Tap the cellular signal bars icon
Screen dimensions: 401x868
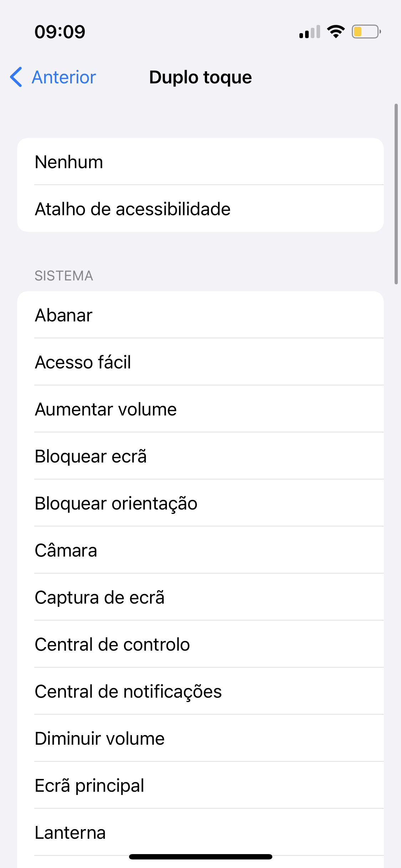tap(309, 32)
